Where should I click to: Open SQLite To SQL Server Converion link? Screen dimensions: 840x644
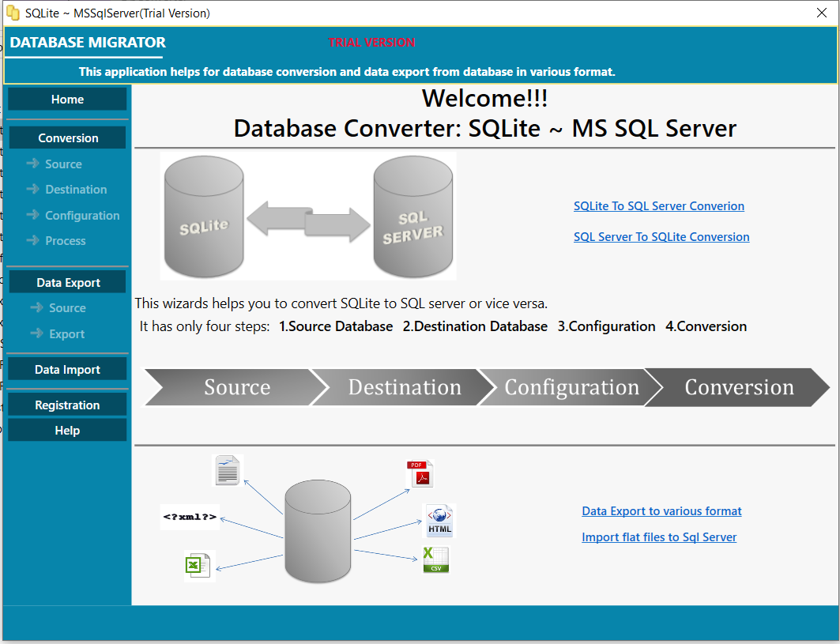click(659, 206)
